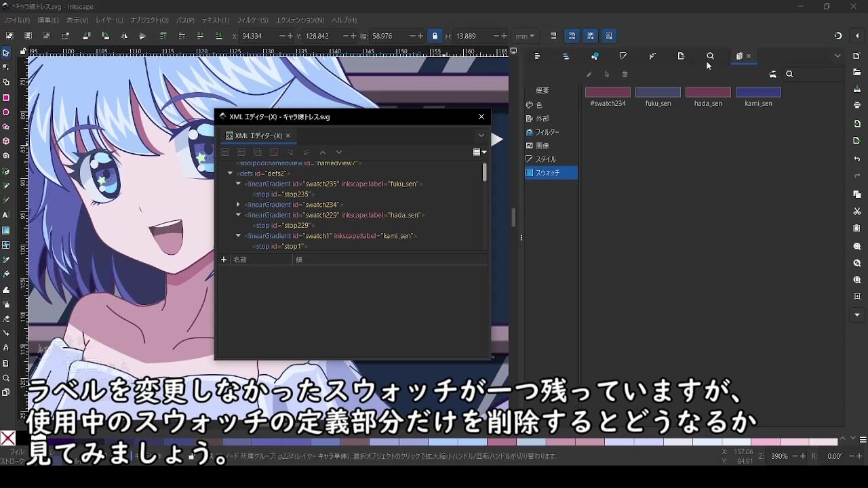Select the Ellipse tool
Viewport: 868px width, 488px height.
click(x=6, y=112)
